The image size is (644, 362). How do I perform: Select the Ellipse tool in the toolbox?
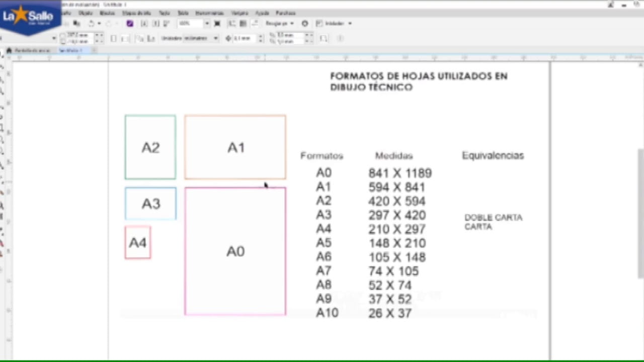point(2,140)
